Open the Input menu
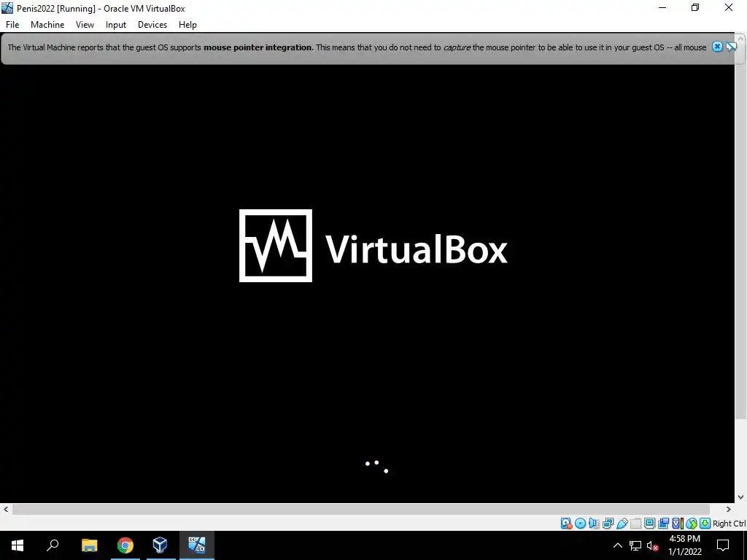The width and height of the screenshot is (747, 560). point(116,25)
